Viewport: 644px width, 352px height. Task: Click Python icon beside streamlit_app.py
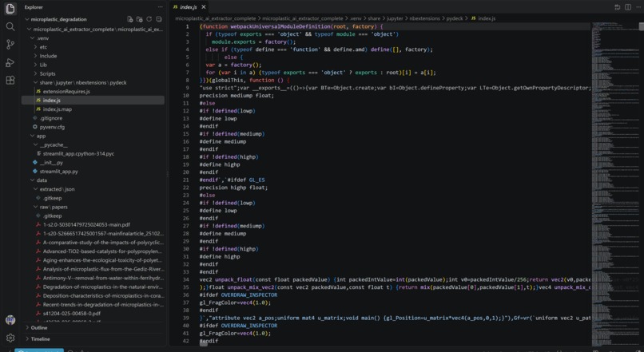pyautogui.click(x=35, y=172)
